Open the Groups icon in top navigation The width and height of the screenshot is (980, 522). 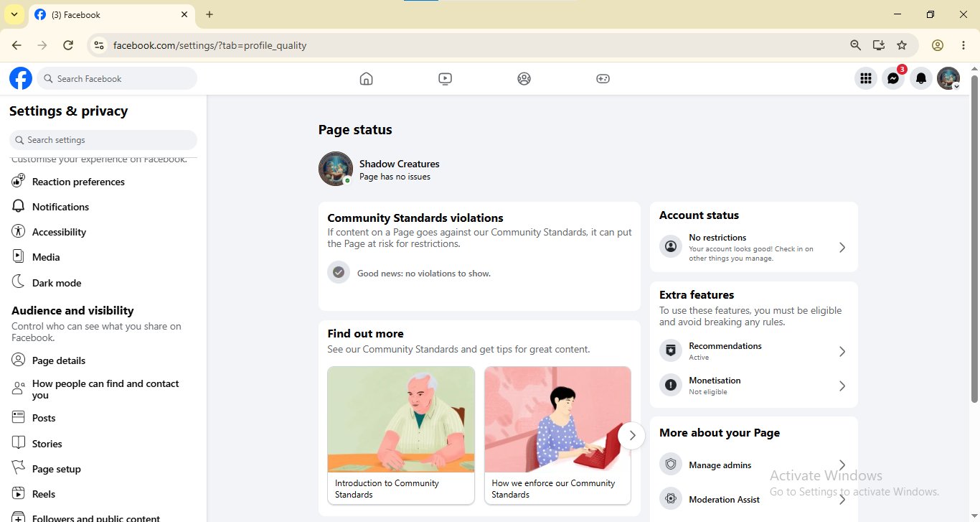(x=524, y=78)
